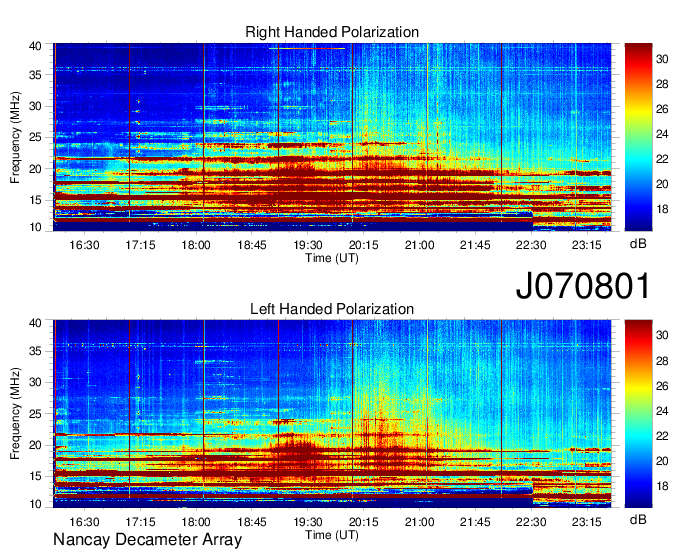Click the "Left Handed Polarization" plot title

332,309
